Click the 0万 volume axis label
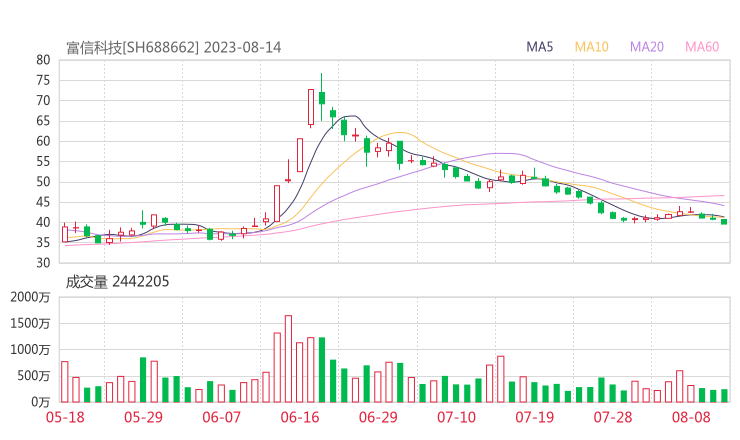 point(41,402)
